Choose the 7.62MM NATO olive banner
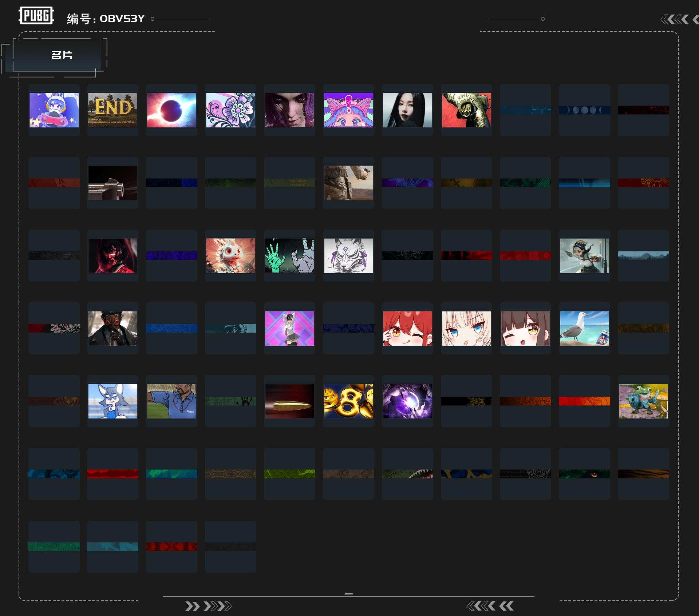This screenshot has width=699, height=616. point(289,183)
